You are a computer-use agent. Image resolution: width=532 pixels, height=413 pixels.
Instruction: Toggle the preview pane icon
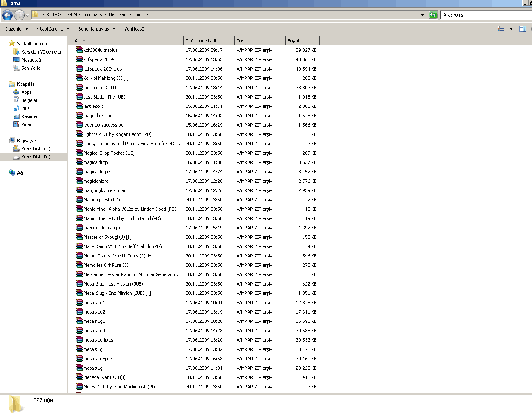[523, 29]
